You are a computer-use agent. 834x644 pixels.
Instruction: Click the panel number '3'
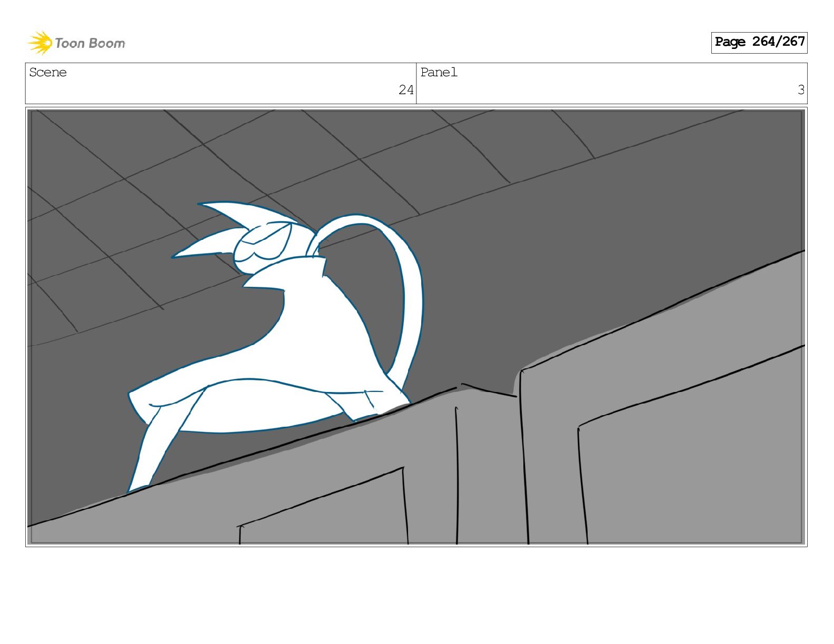pyautogui.click(x=801, y=90)
